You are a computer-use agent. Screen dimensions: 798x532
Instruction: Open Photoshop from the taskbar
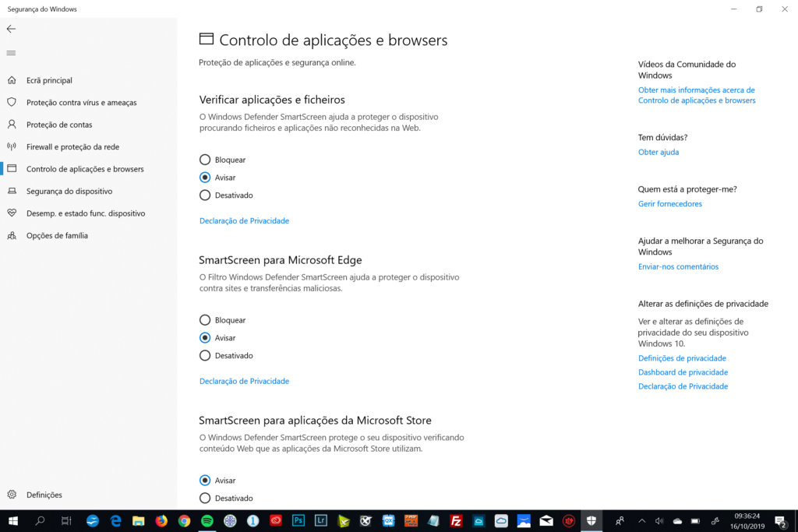(298, 521)
